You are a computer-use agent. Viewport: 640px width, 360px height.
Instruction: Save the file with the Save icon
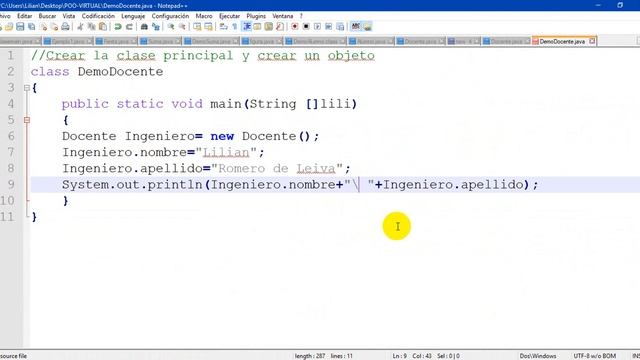point(20,27)
